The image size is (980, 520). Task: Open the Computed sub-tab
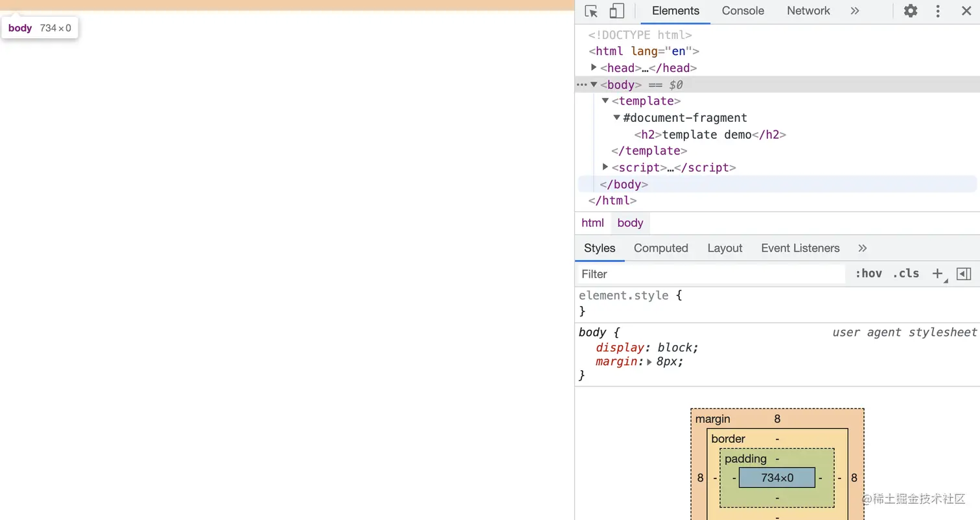pyautogui.click(x=661, y=248)
